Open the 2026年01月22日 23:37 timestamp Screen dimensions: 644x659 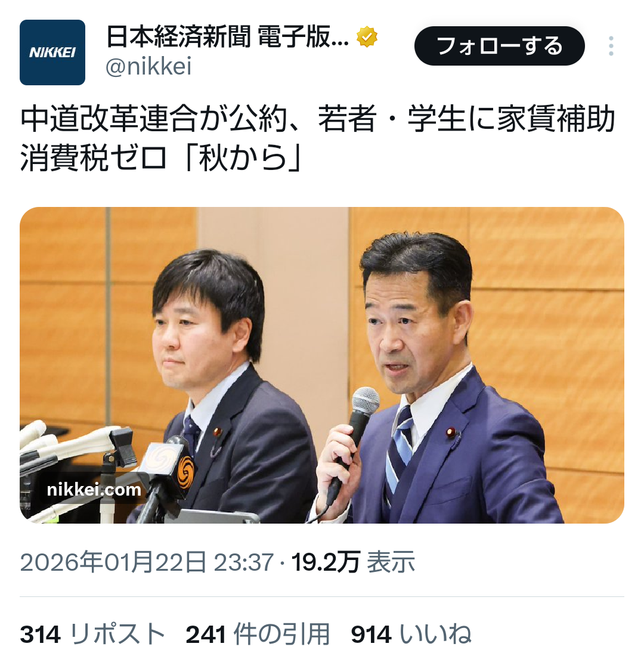(x=147, y=562)
